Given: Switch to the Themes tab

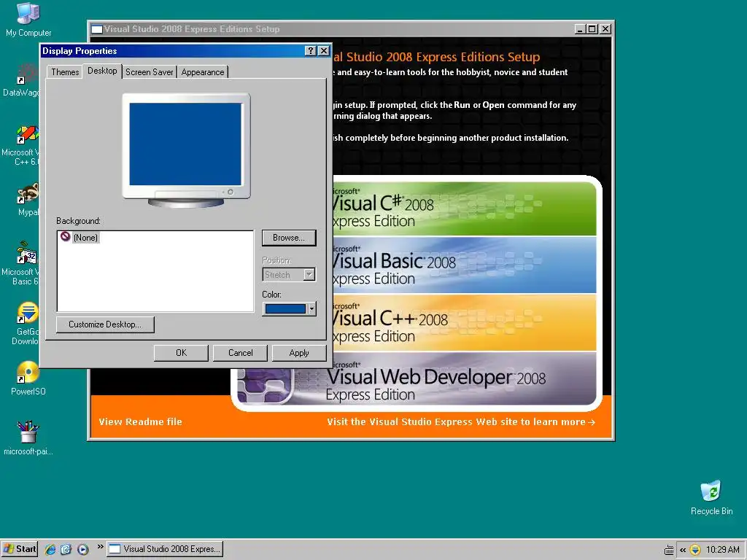Looking at the screenshot, I should (x=65, y=72).
